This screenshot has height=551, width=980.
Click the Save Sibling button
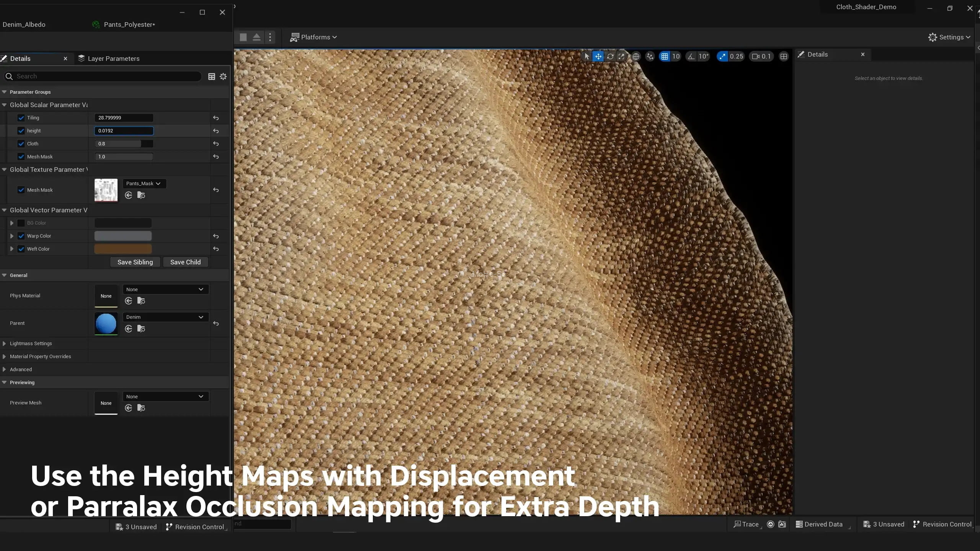(x=135, y=262)
